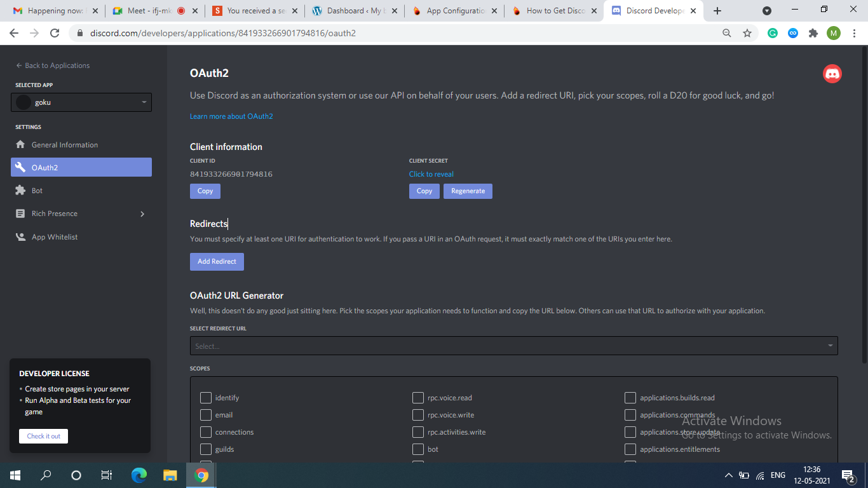Image resolution: width=868 pixels, height=488 pixels.
Task: Click to reveal the client secret
Action: pos(431,174)
